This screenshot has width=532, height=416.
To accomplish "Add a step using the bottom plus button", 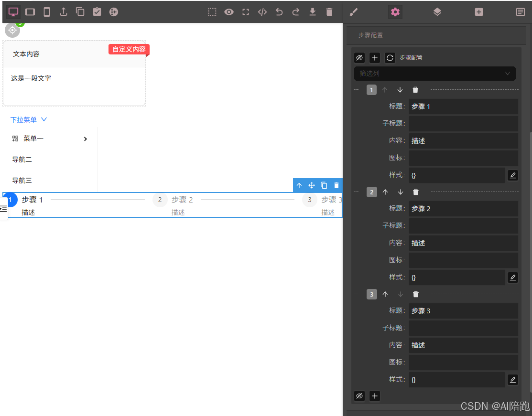I will point(375,396).
